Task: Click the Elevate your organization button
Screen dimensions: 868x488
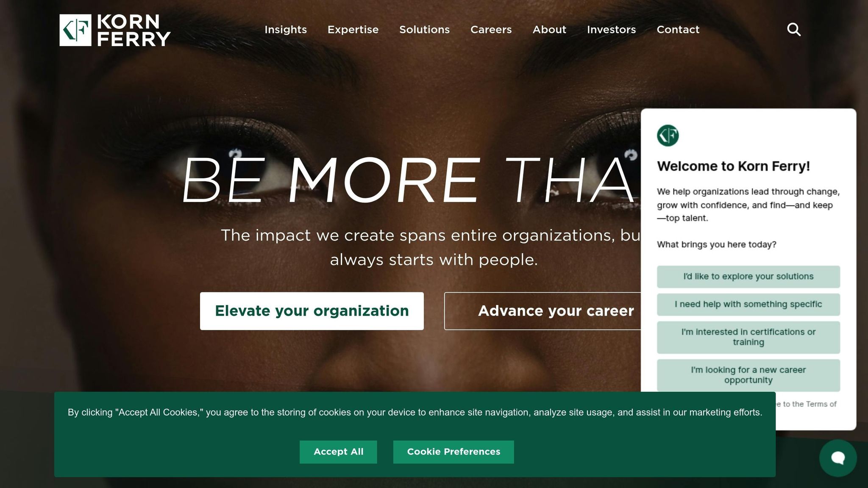Action: coord(312,311)
